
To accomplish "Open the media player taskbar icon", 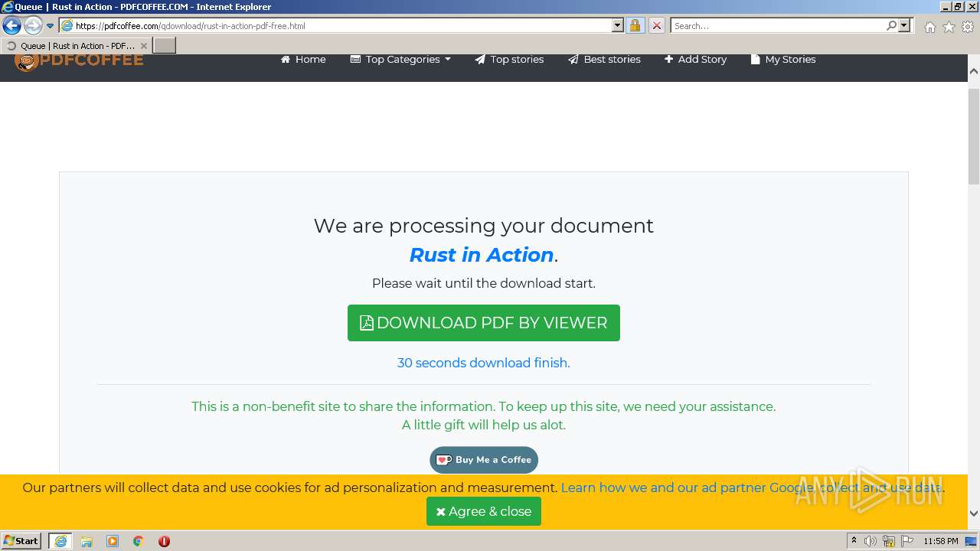I will (113, 541).
